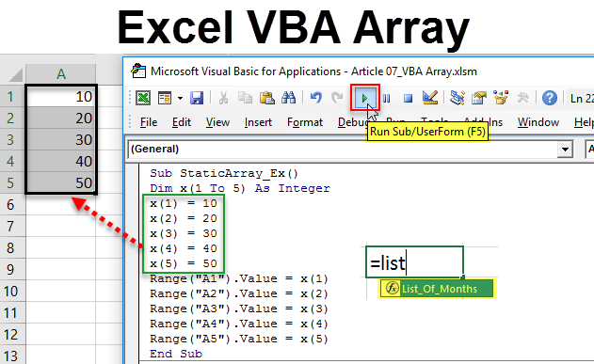Select the List_Of_Months autocomplete suggestion
The width and height of the screenshot is (594, 364).
click(437, 289)
